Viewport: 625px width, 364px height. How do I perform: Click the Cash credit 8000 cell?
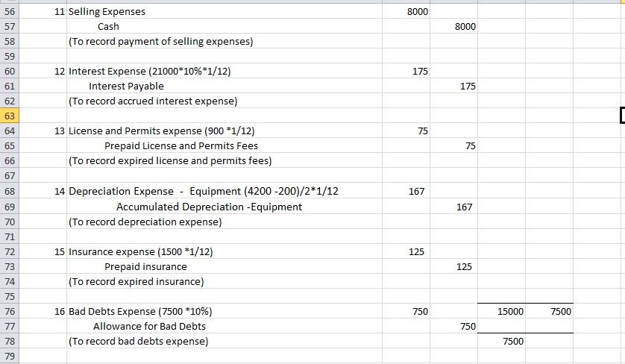point(453,26)
